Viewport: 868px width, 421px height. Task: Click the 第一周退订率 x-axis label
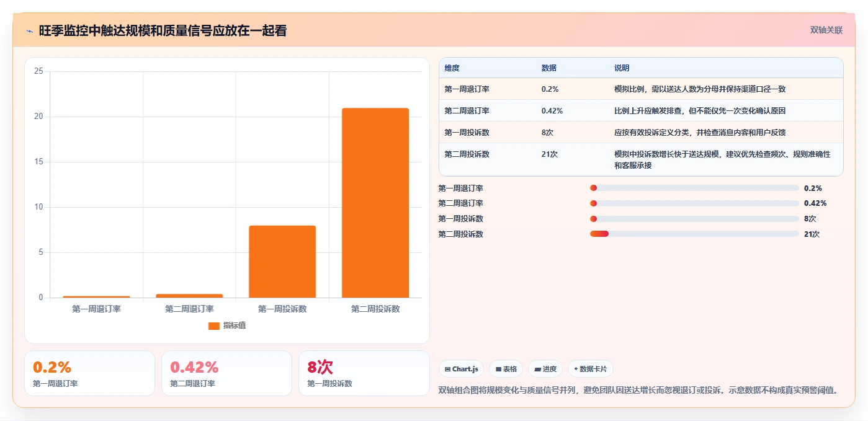pos(96,309)
